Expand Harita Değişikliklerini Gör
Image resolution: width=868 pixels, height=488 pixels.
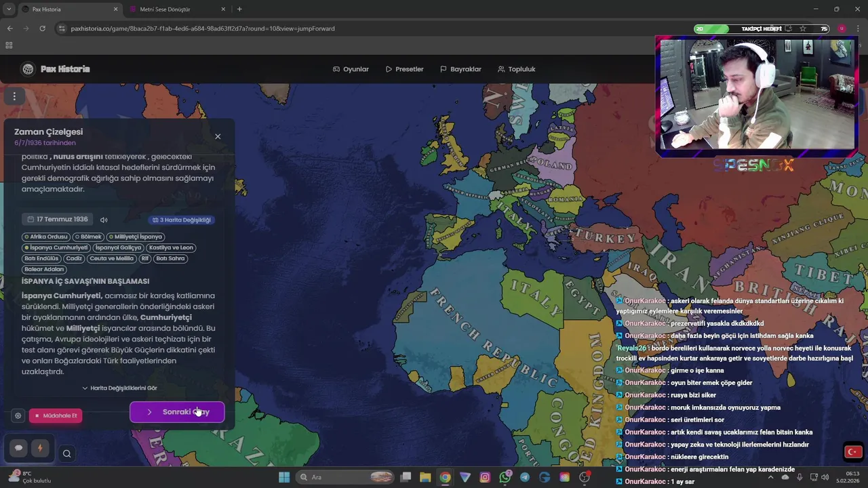(x=119, y=388)
